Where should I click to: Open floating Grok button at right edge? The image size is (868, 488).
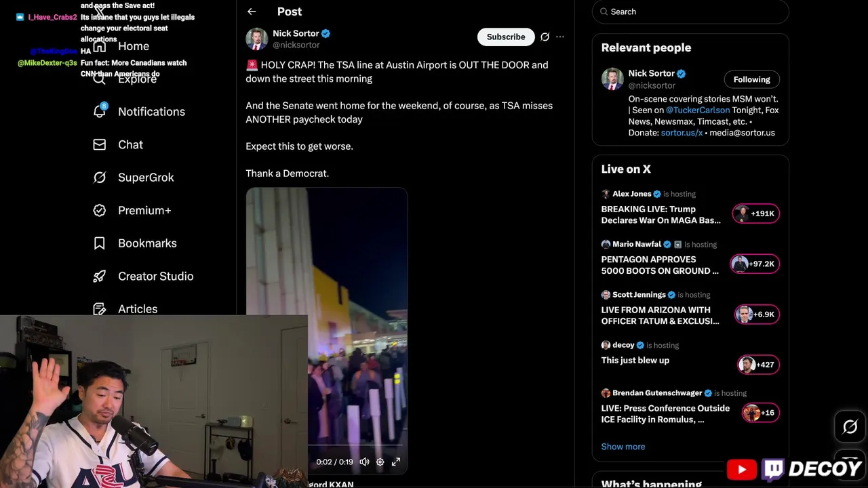click(850, 427)
